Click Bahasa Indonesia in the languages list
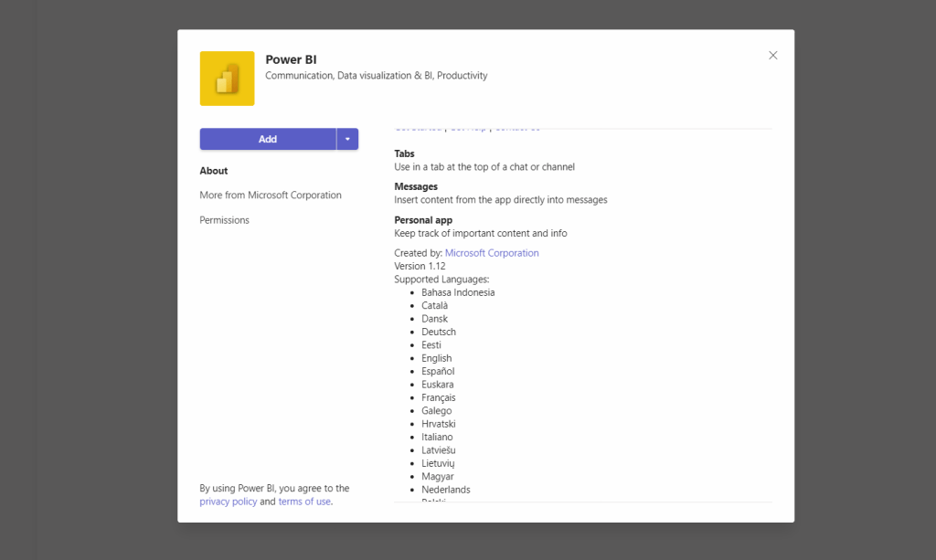This screenshot has width=936, height=560. coord(458,292)
